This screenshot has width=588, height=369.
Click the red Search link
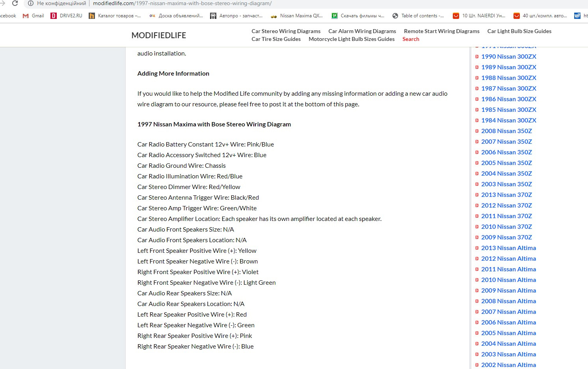tap(411, 39)
